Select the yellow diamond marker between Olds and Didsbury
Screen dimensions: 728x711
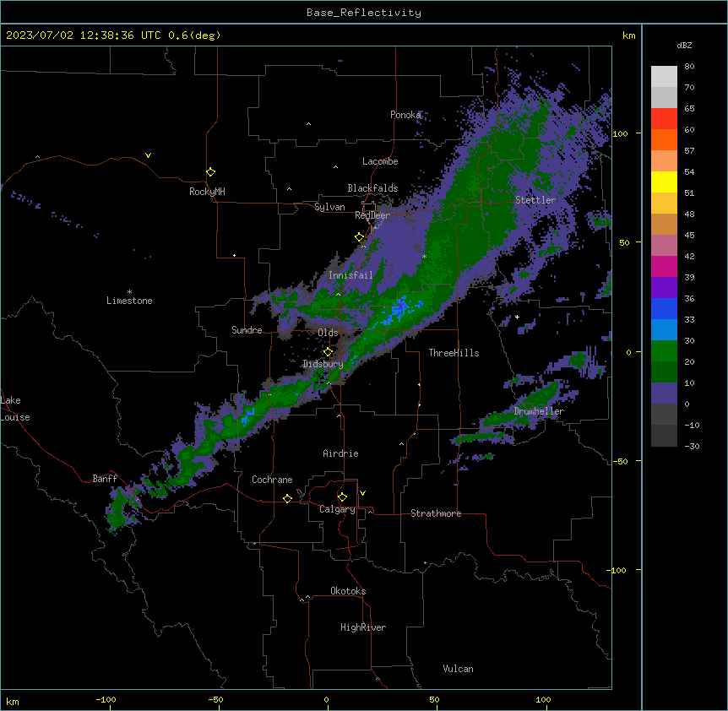329,352
